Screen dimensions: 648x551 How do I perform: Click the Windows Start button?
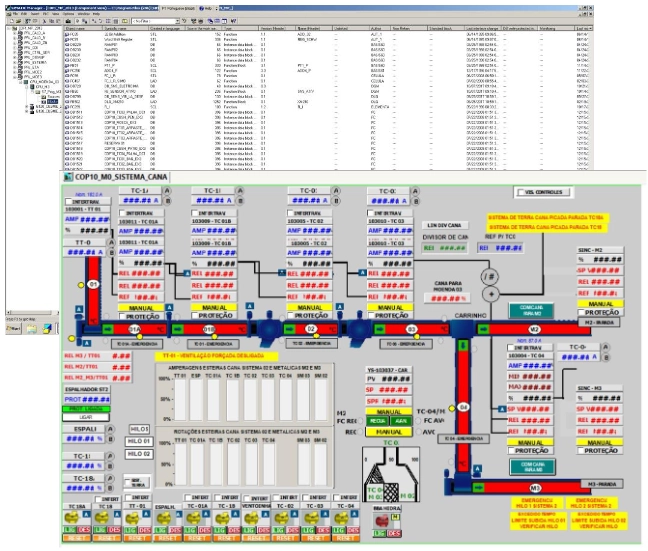tap(13, 329)
